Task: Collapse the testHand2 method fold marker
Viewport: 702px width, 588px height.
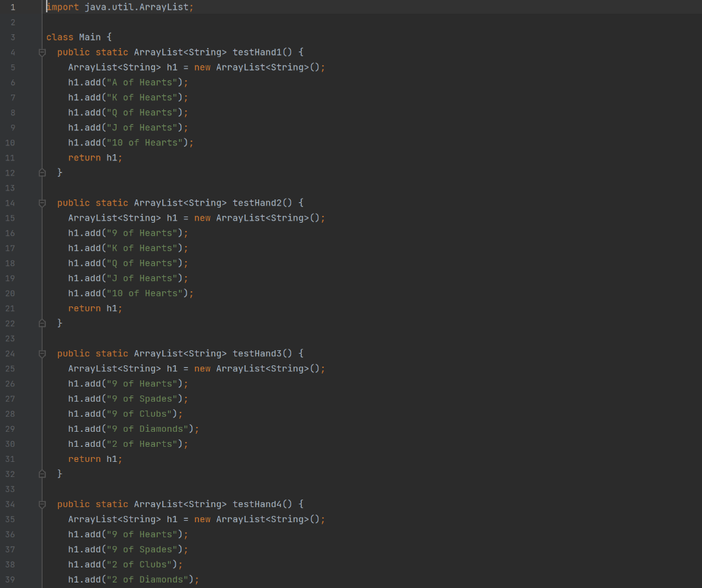Action: 42,203
